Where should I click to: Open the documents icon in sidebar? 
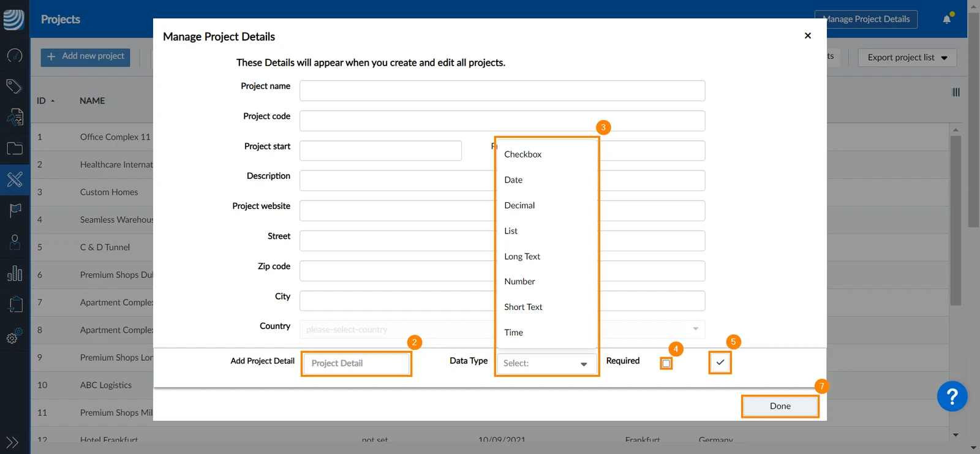pos(15,116)
